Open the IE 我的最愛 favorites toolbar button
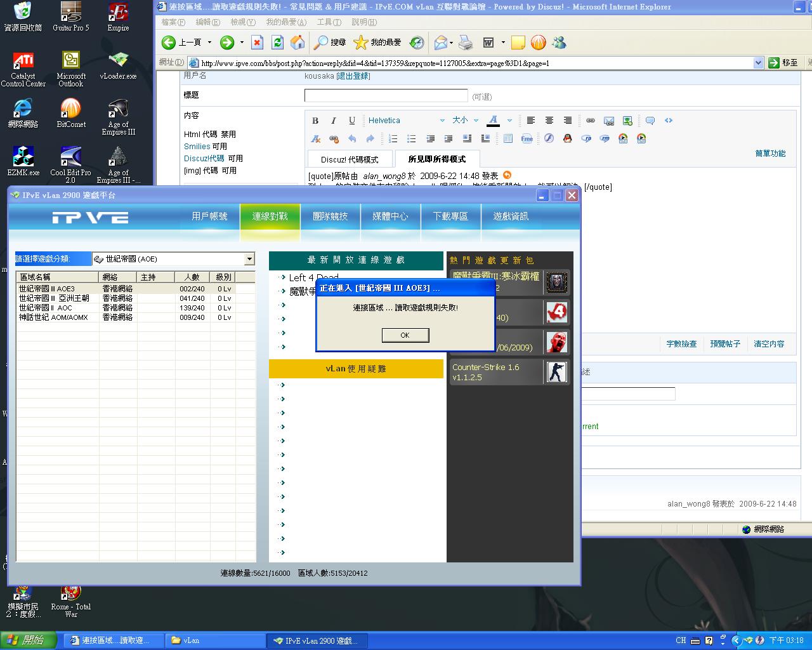The height and width of the screenshot is (650, 812). [377, 43]
